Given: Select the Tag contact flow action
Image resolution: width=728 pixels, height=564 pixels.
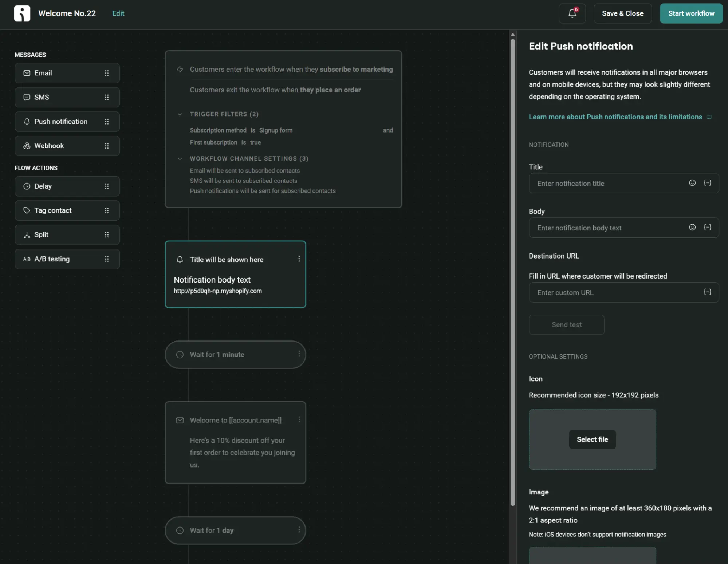Looking at the screenshot, I should 67,210.
